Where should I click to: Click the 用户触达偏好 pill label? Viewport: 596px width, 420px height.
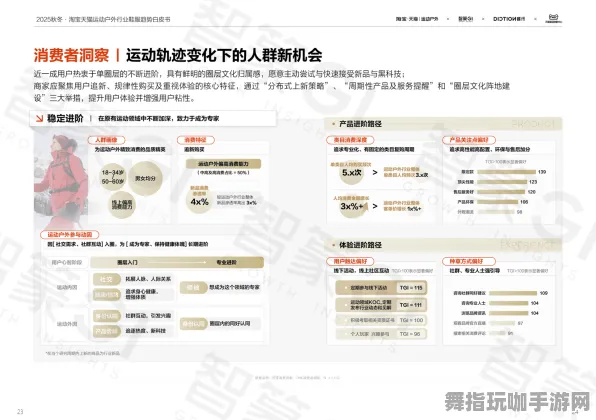tap(350, 261)
